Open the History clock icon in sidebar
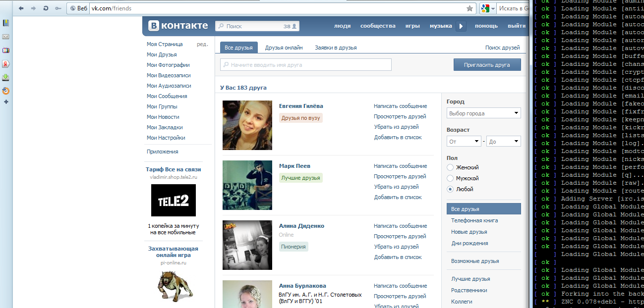The width and height of the screenshot is (644, 308). pos(6,91)
